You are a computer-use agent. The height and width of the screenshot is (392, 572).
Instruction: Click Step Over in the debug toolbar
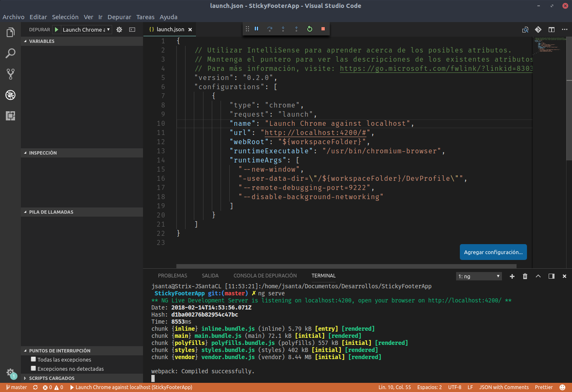pos(270,29)
